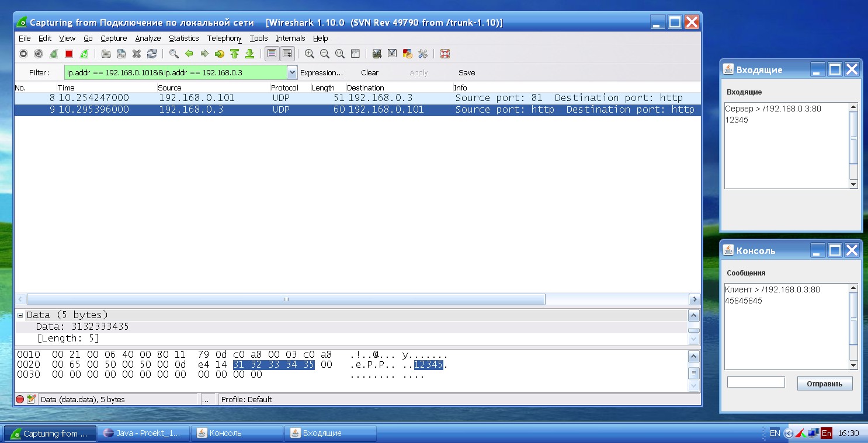Click the Expression... filter button

point(321,73)
